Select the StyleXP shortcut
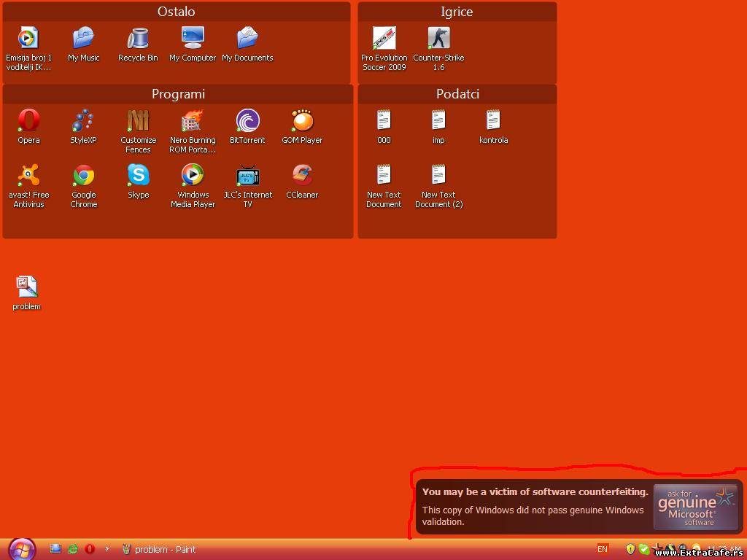Image resolution: width=747 pixels, height=560 pixels. [x=83, y=126]
